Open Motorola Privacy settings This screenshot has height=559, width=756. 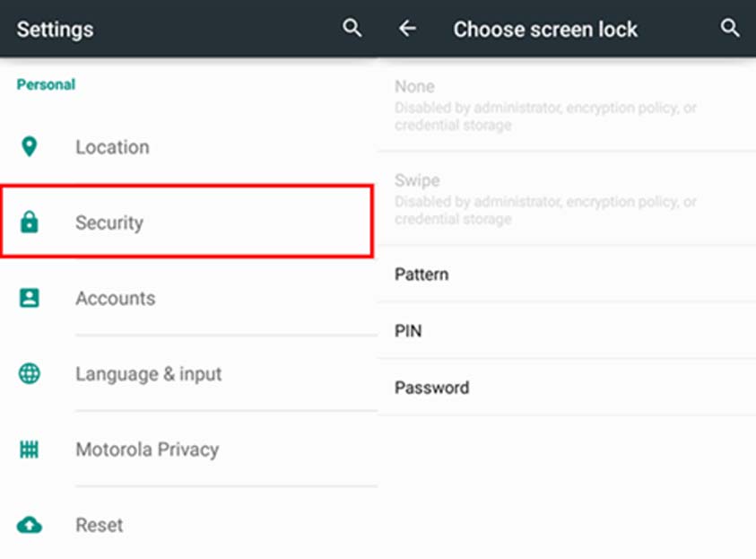tap(147, 450)
